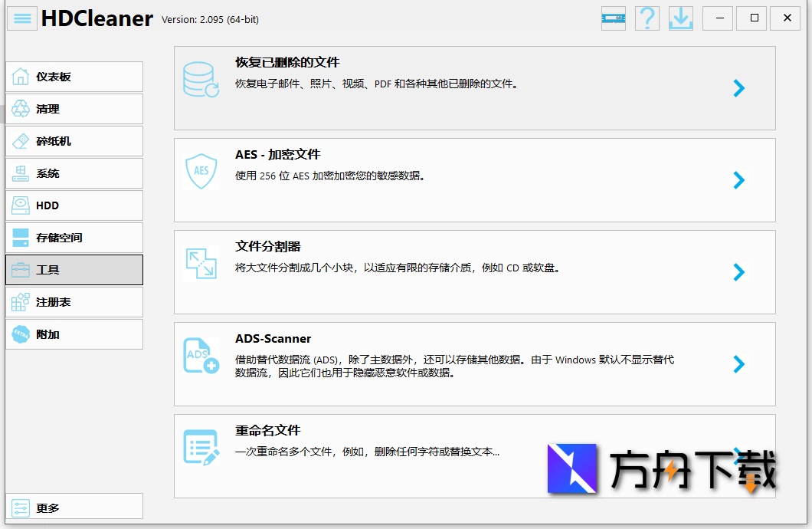Click the hardware banner icon beside the help icon
This screenshot has height=529, width=812.
click(x=613, y=18)
